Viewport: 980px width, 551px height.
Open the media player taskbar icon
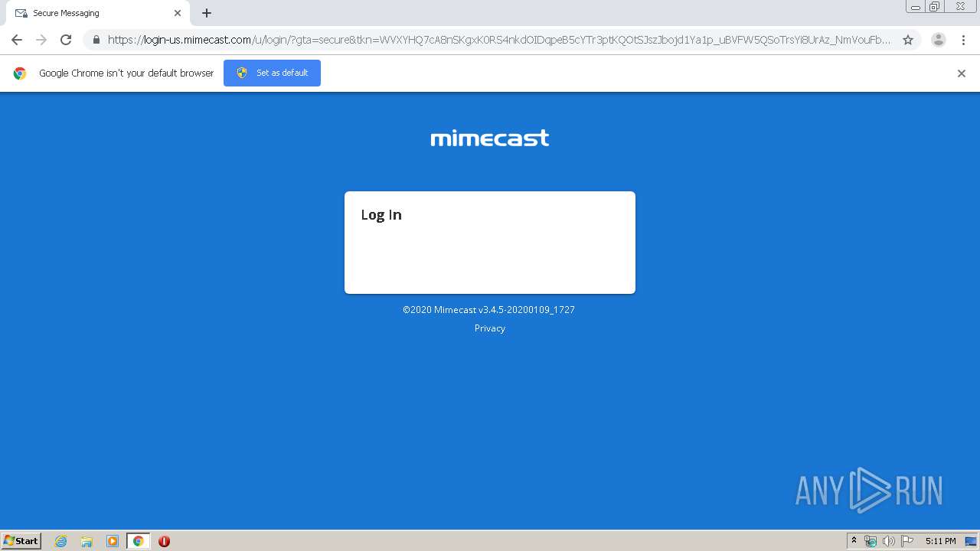pyautogui.click(x=113, y=541)
